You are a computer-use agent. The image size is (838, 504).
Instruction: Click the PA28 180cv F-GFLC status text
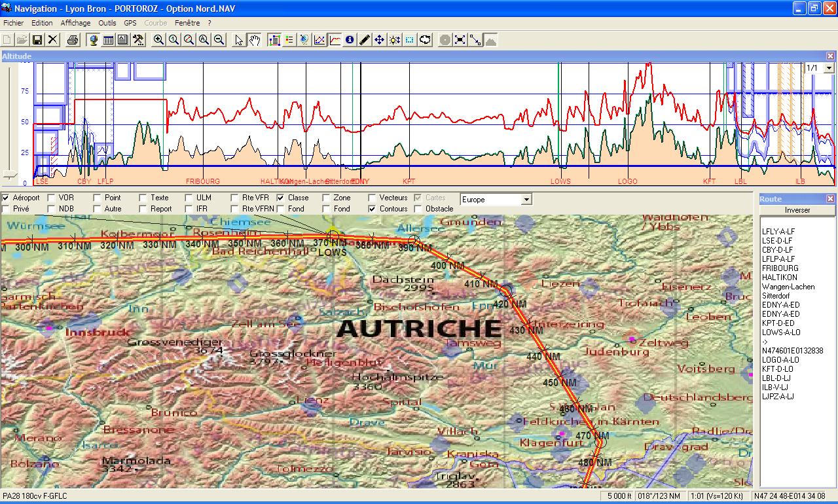(x=35, y=496)
